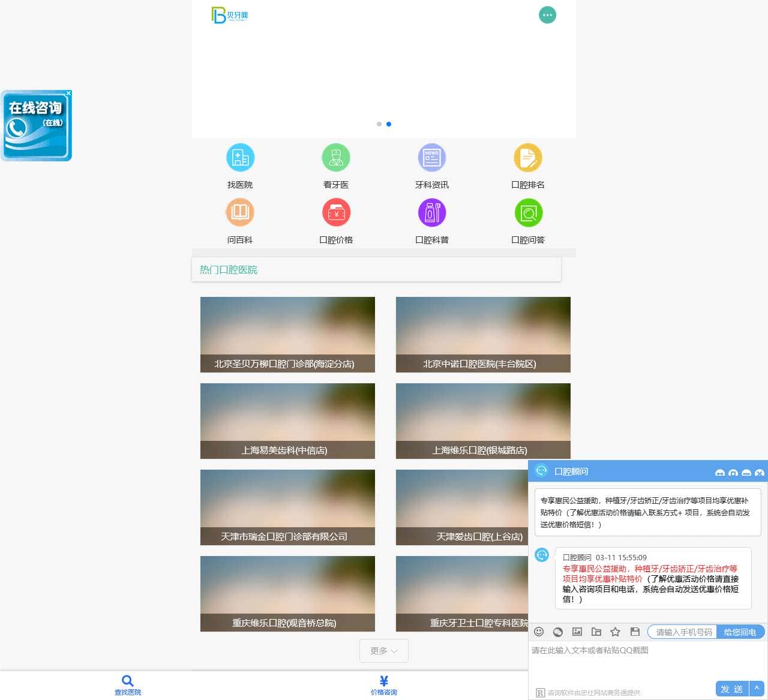Image resolution: width=768 pixels, height=700 pixels.
Task: Attach a file using the folder icon
Action: pyautogui.click(x=596, y=632)
